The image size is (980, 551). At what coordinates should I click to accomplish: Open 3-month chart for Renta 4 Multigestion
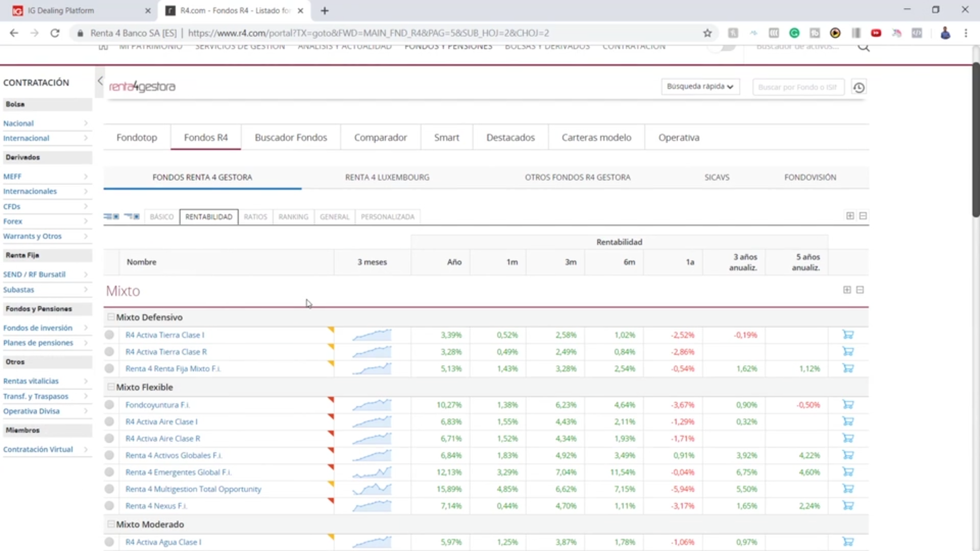click(x=372, y=489)
